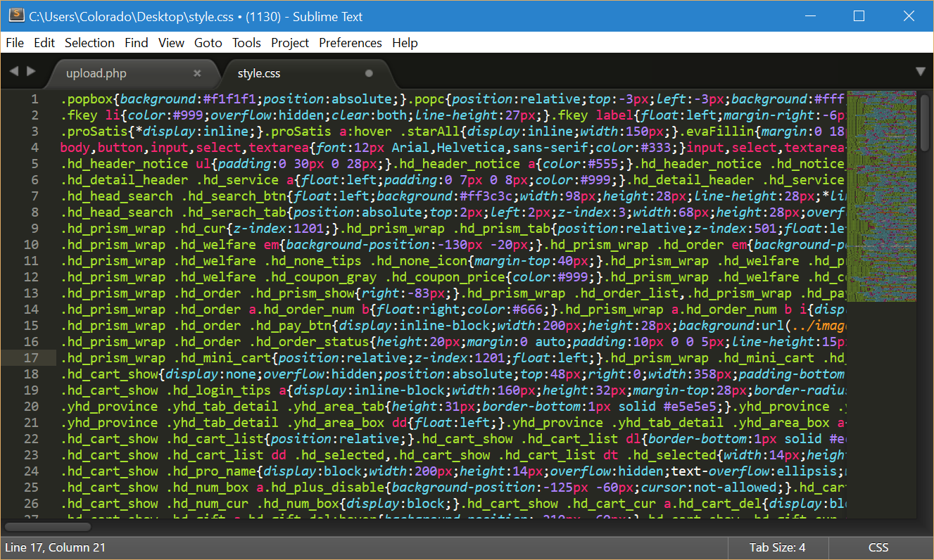
Task: Click line number 20 in the gutter
Action: coord(31,407)
